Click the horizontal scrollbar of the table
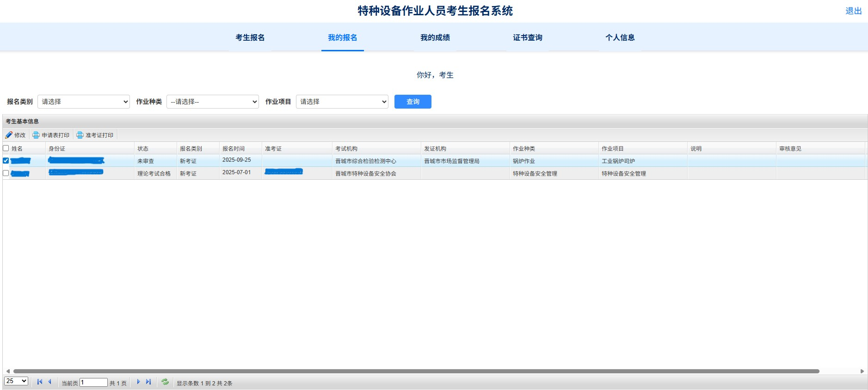The image size is (868, 390). click(x=416, y=371)
